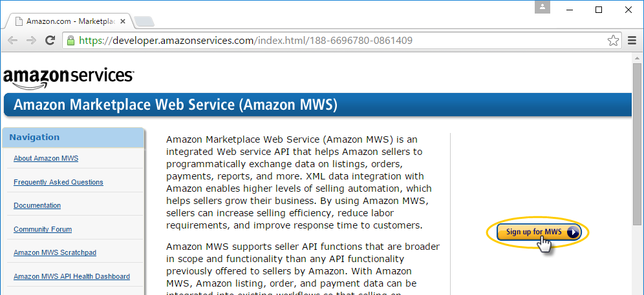Reload the page with refresh icon
The width and height of the screenshot is (644, 295).
(50, 40)
